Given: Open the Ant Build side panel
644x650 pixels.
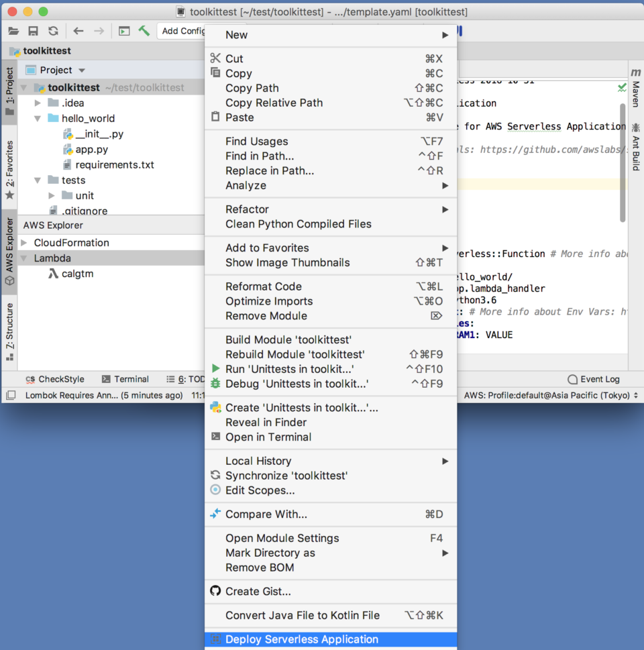Looking at the screenshot, I should [636, 146].
